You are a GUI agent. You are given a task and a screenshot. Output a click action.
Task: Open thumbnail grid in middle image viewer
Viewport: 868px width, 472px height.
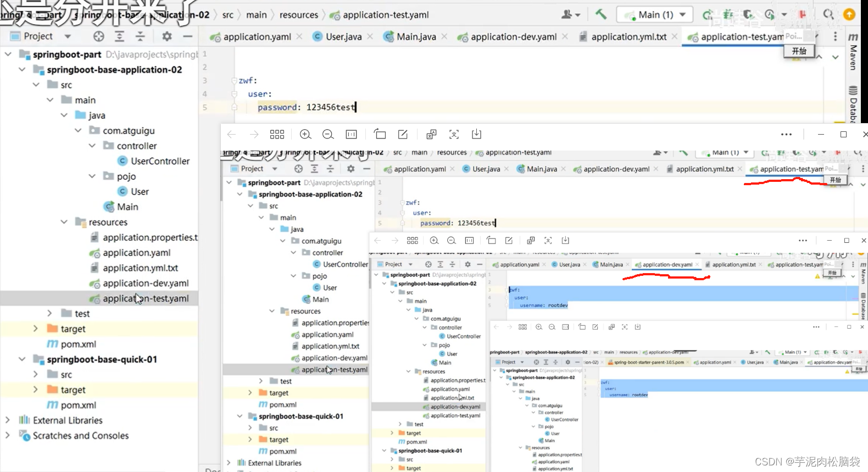[413, 241]
